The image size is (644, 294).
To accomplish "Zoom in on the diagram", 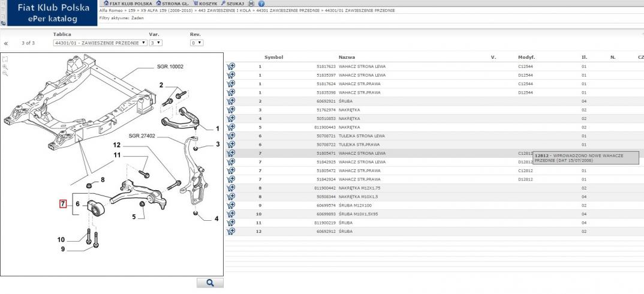I will 5,66.
